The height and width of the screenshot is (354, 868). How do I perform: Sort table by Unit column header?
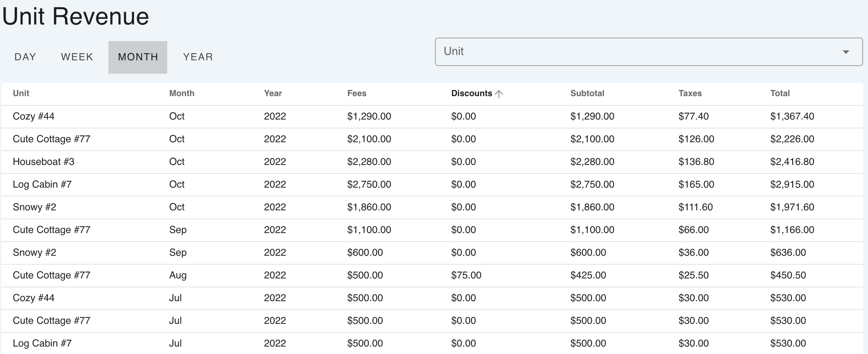click(21, 93)
